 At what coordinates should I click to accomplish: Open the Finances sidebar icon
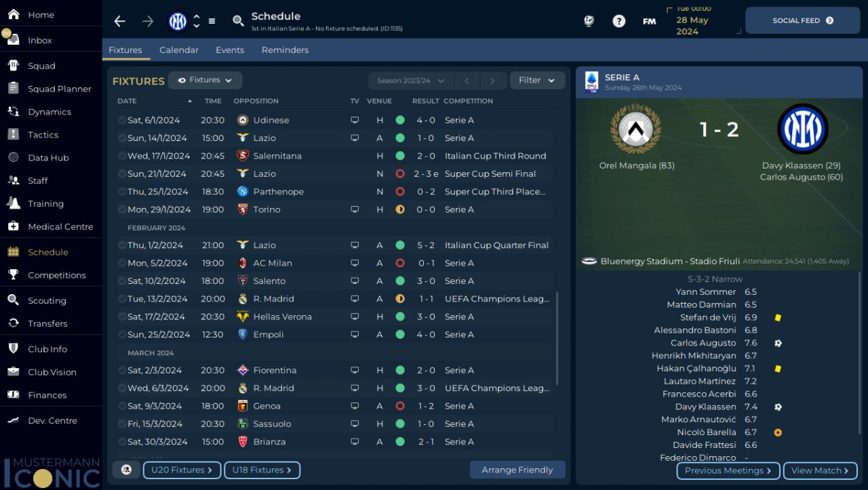coord(14,394)
